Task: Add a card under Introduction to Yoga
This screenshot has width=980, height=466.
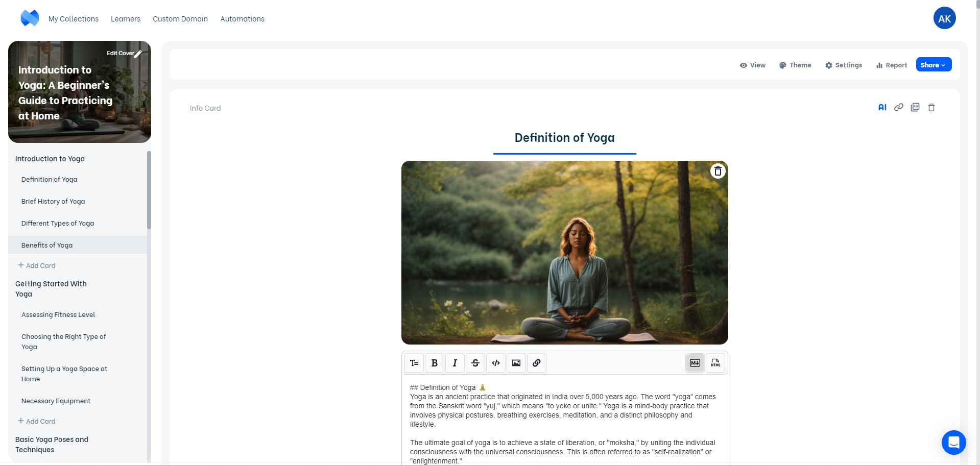Action: tap(37, 265)
